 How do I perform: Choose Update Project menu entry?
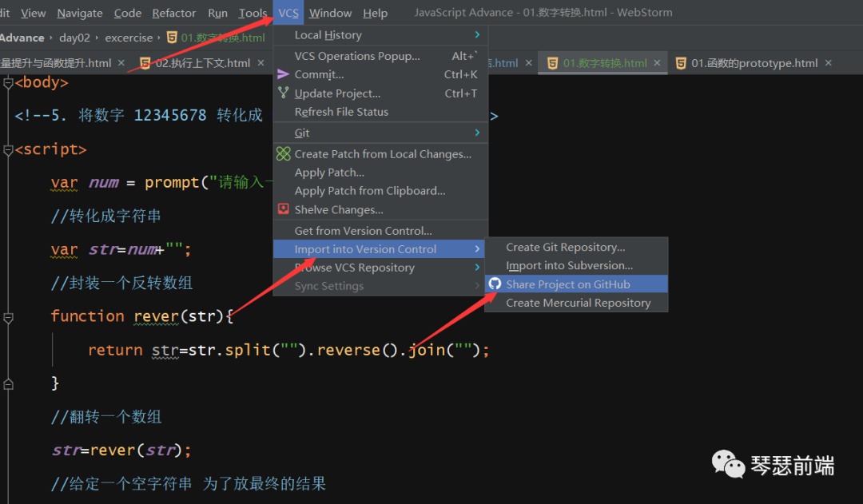(380, 93)
